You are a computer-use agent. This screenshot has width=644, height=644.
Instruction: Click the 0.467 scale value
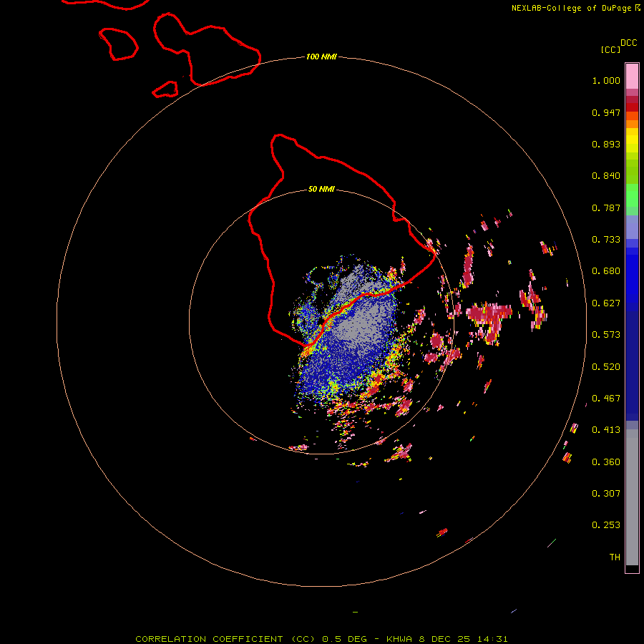(x=606, y=399)
